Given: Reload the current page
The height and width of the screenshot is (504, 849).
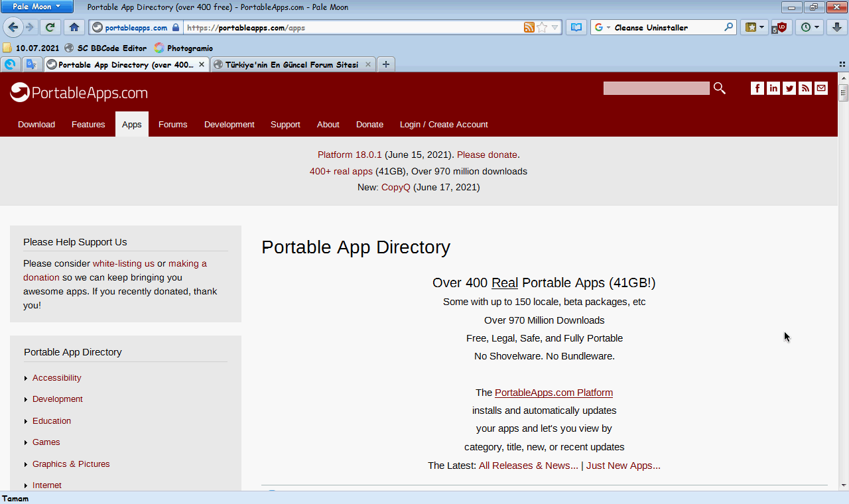Looking at the screenshot, I should pyautogui.click(x=50, y=27).
